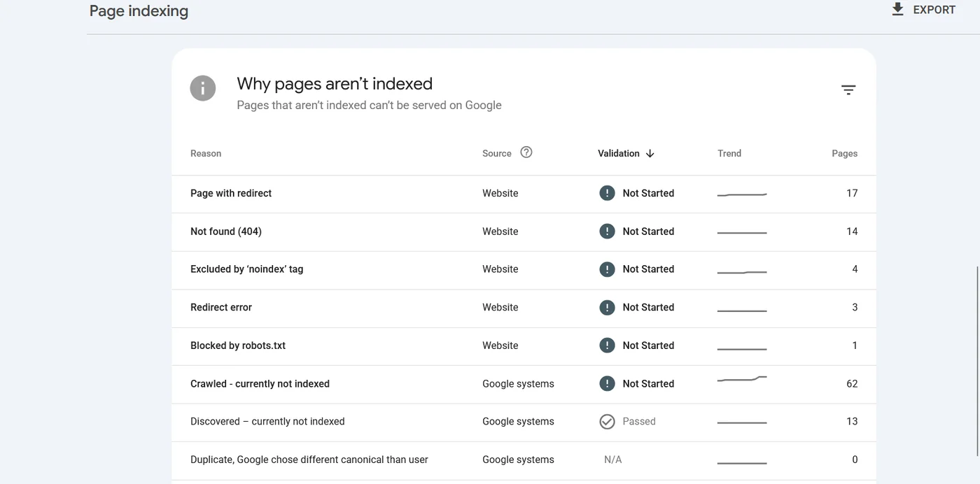
Task: Click N/A validation in Duplicate canonical row
Action: pos(613,460)
